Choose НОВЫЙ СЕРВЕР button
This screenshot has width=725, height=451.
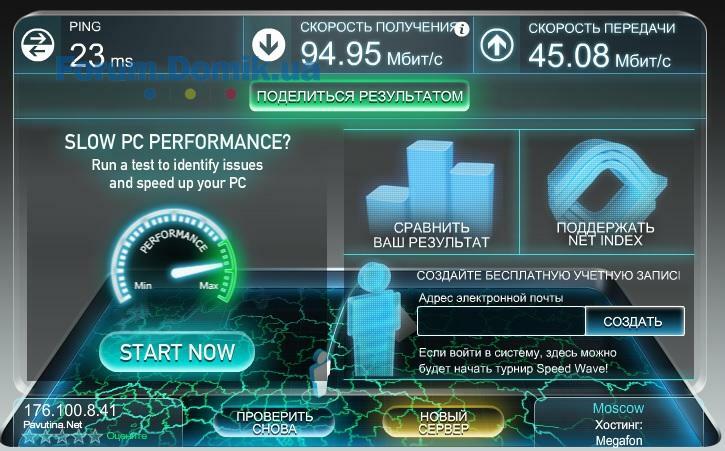tap(443, 423)
